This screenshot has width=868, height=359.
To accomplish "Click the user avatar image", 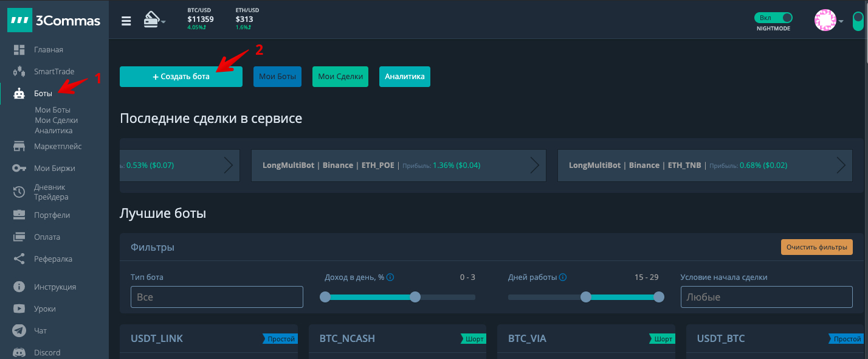I will click(825, 21).
